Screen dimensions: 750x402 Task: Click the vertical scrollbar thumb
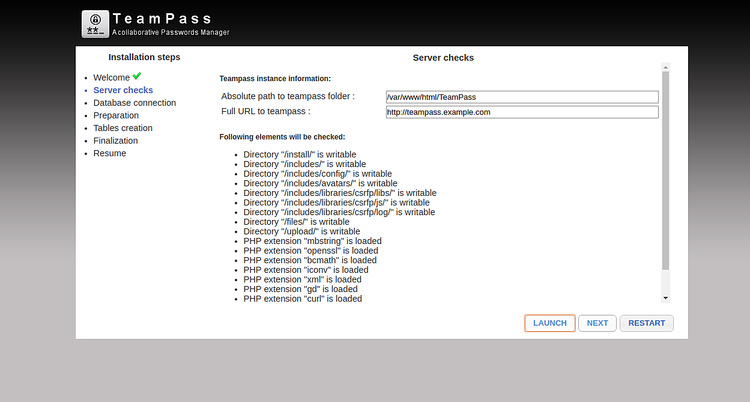coord(665,170)
